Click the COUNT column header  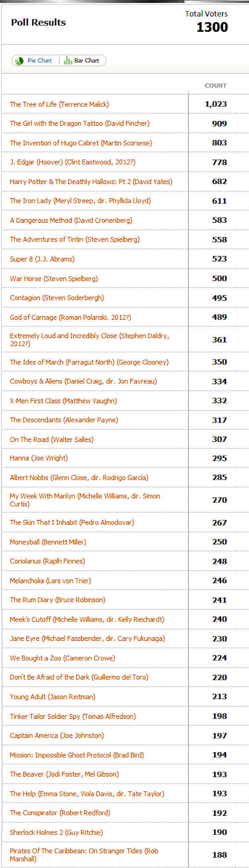point(216,86)
